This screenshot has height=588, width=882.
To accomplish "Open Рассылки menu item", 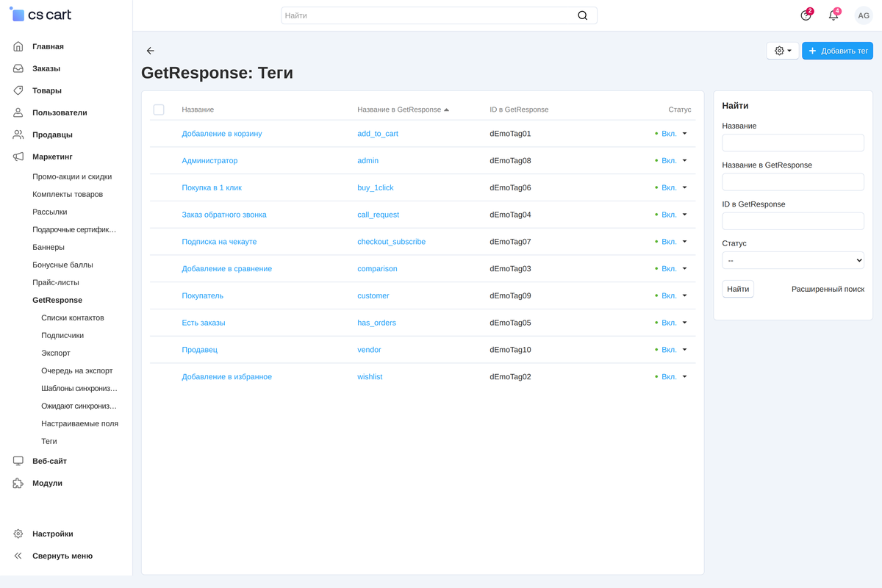I will tap(50, 212).
